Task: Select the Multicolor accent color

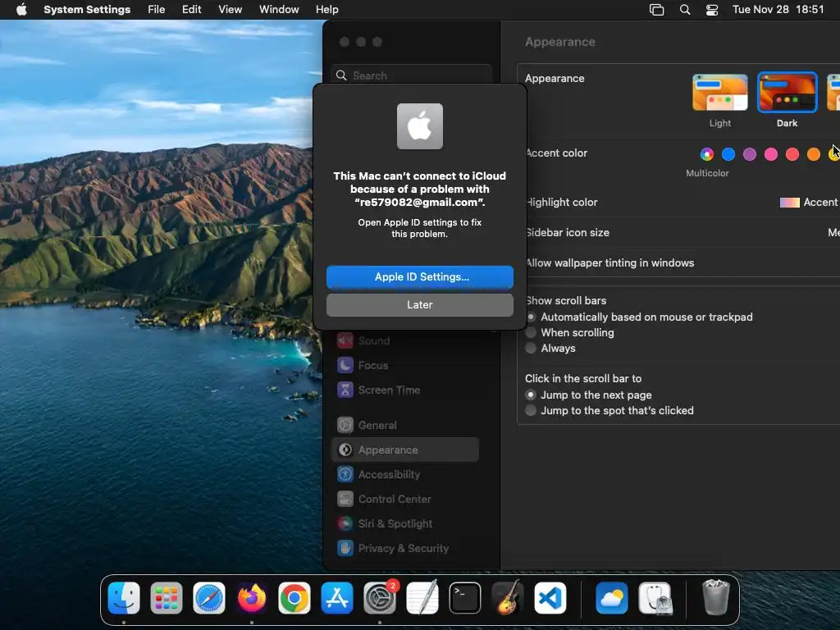Action: tap(706, 154)
